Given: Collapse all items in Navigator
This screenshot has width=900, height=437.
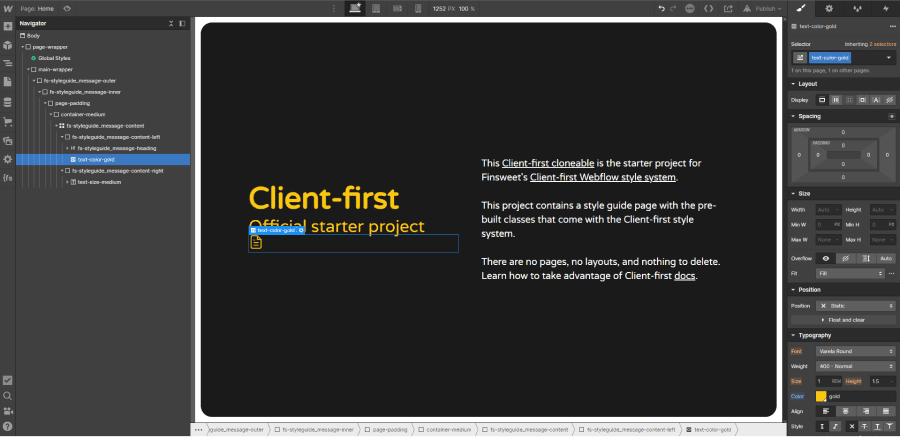Looking at the screenshot, I should 170,24.
